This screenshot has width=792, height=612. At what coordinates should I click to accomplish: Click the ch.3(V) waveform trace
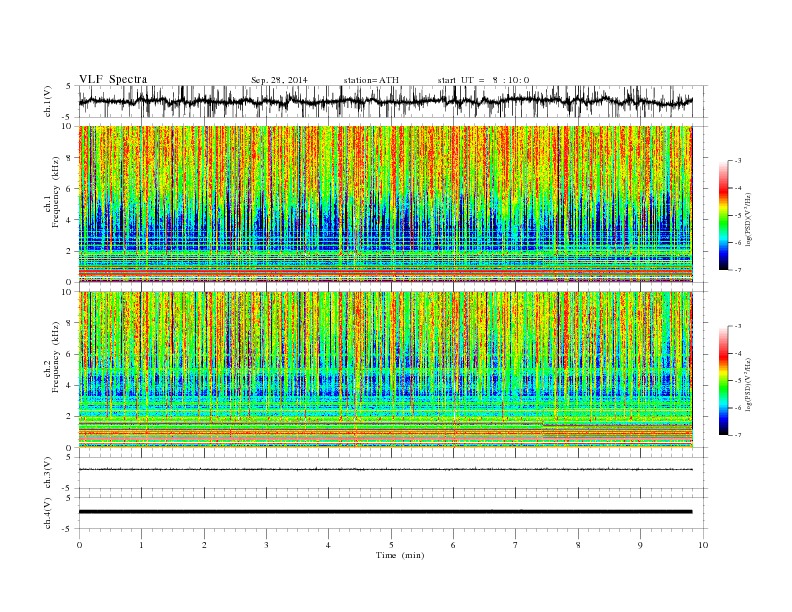pos(385,470)
